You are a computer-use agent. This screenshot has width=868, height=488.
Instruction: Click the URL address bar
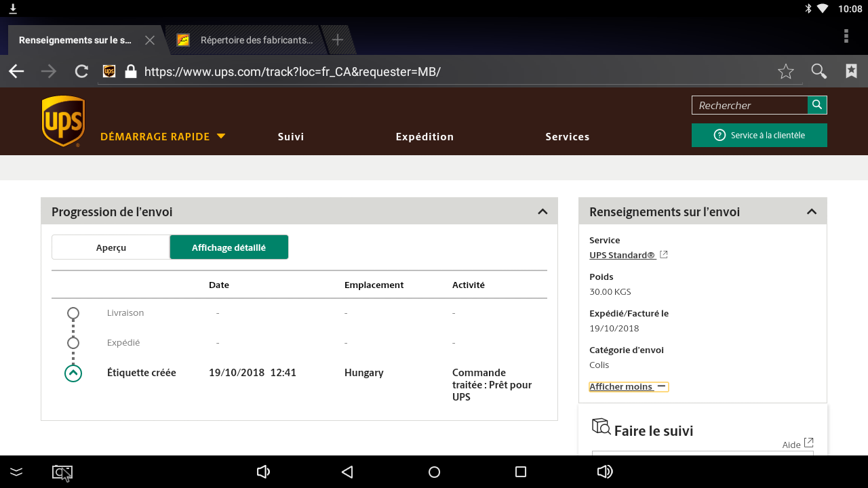451,71
